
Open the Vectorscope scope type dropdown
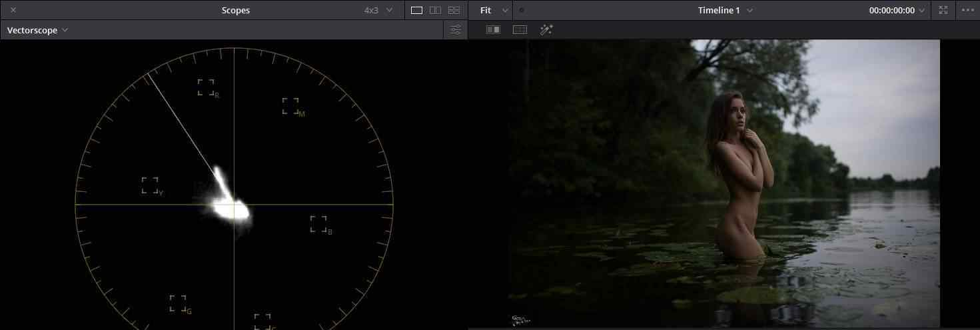point(37,30)
